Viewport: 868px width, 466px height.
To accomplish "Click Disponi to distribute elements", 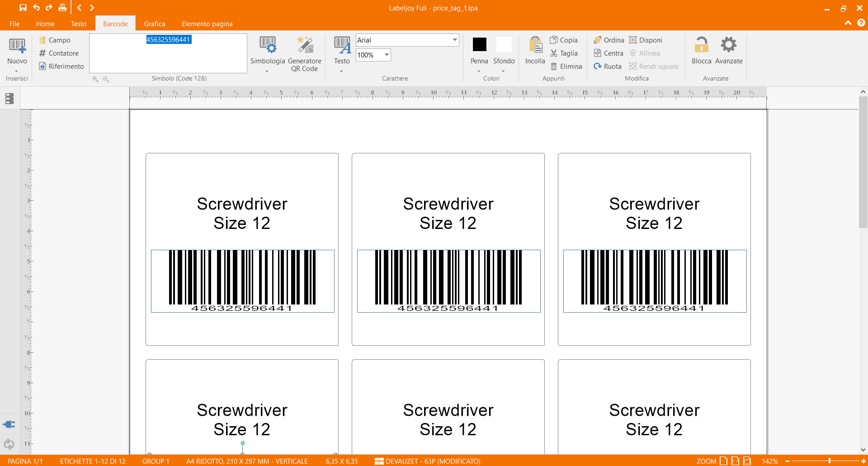I will (x=646, y=40).
